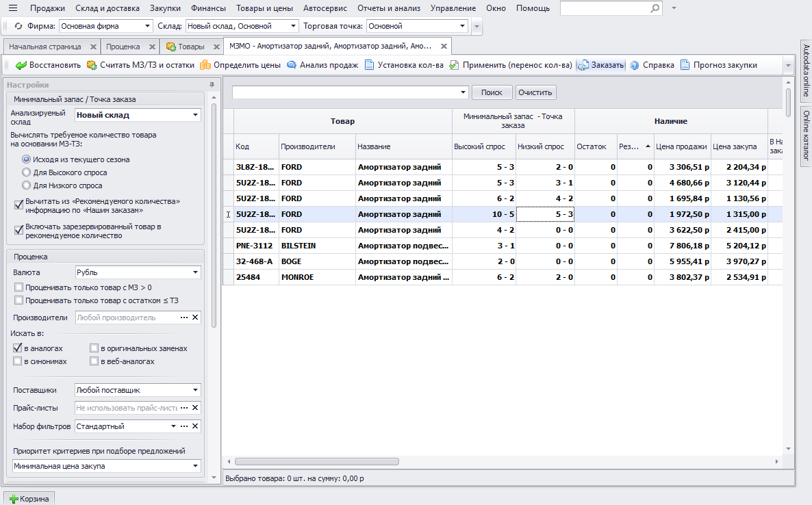Toggle the Вычитать из «Рекомендуемого количества» checkbox
This screenshot has width=812, height=505.
pyautogui.click(x=18, y=205)
